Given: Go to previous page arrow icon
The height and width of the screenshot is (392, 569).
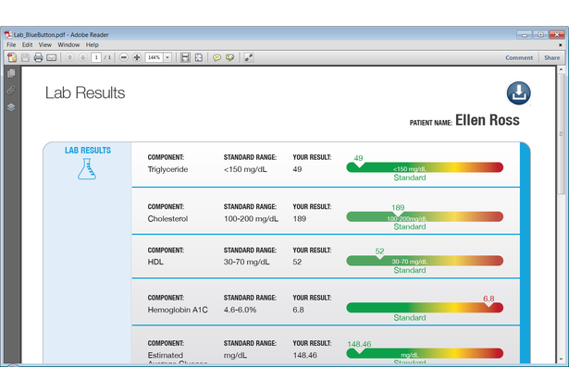Looking at the screenshot, I should [69, 57].
